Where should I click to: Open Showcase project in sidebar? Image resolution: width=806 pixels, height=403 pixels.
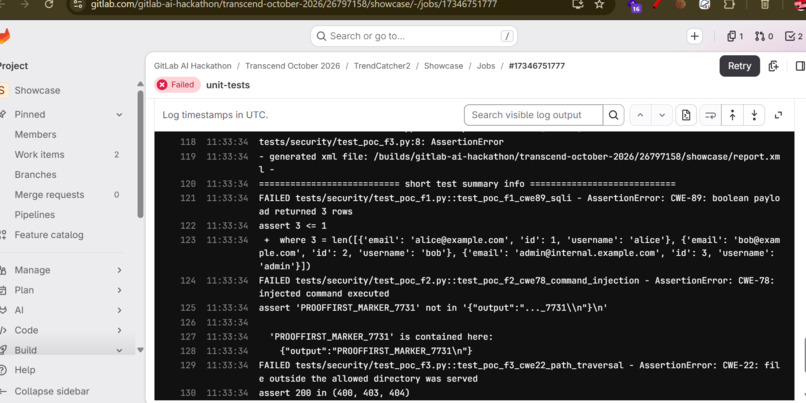[x=37, y=90]
